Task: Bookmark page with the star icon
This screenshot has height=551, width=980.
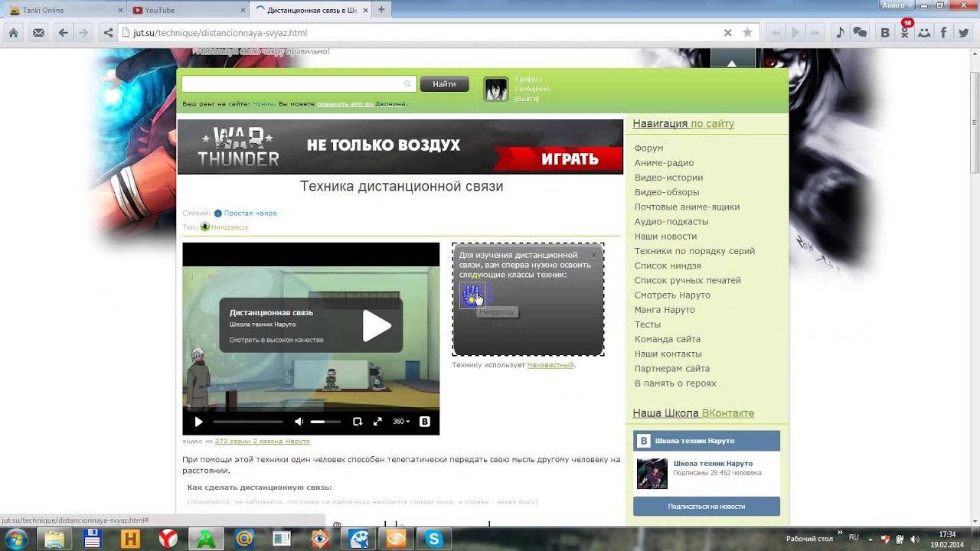Action: (x=747, y=33)
